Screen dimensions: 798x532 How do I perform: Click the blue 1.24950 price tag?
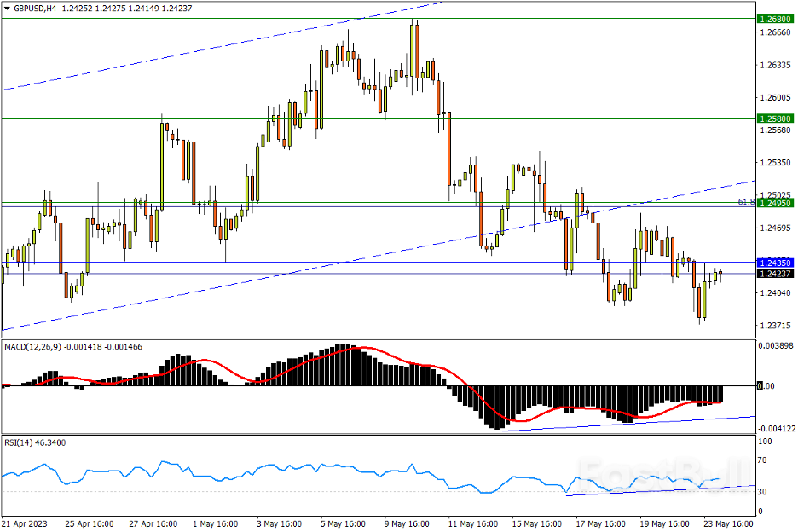[775, 203]
